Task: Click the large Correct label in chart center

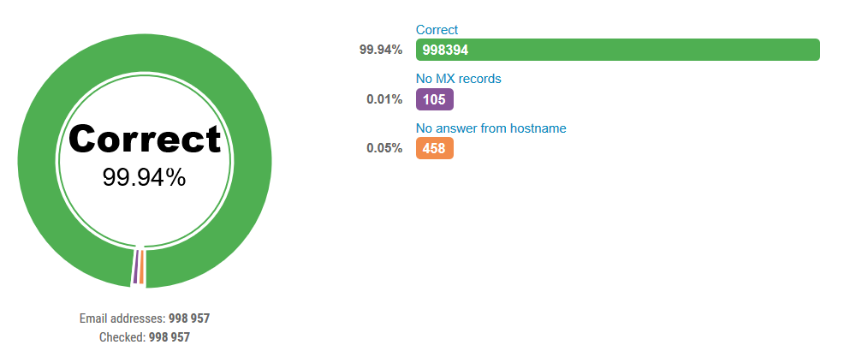Action: [x=145, y=139]
